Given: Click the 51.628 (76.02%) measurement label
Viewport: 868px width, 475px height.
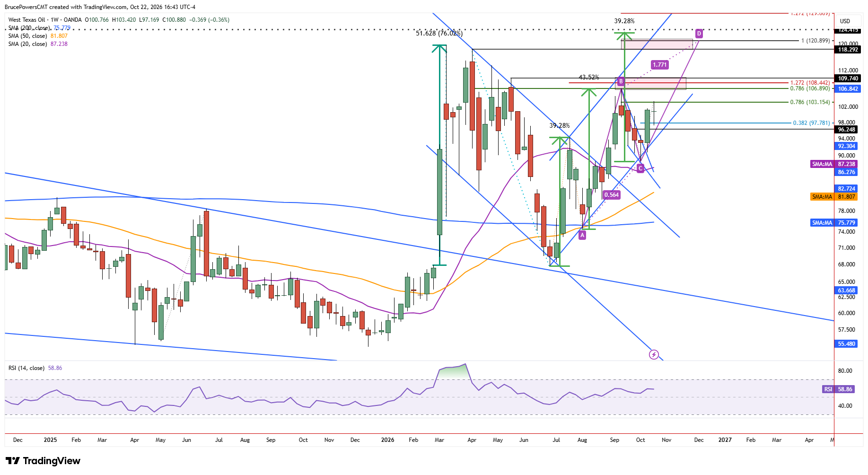Looking at the screenshot, I should pyautogui.click(x=439, y=34).
